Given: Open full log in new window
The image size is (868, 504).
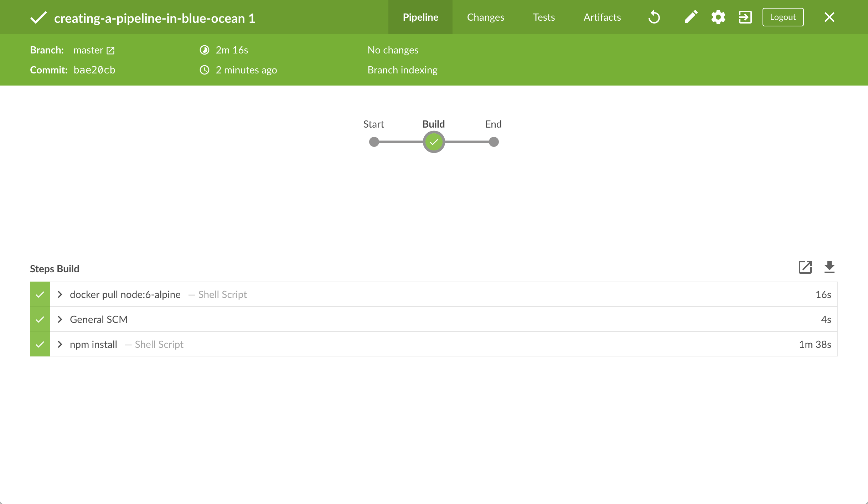Looking at the screenshot, I should click(805, 267).
